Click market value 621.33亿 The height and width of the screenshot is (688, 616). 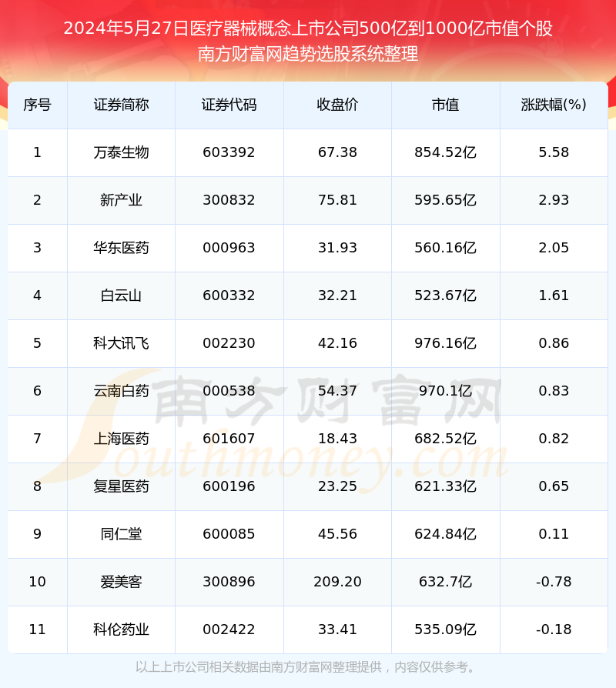point(446,486)
